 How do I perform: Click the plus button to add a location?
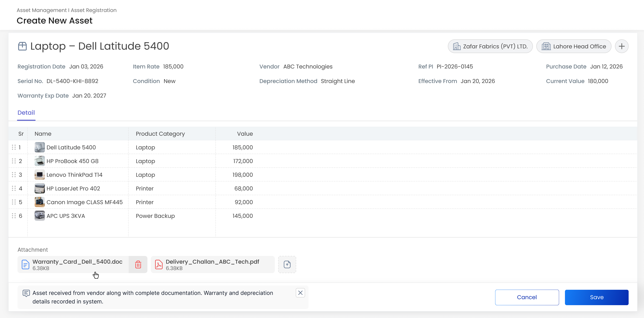coord(622,46)
